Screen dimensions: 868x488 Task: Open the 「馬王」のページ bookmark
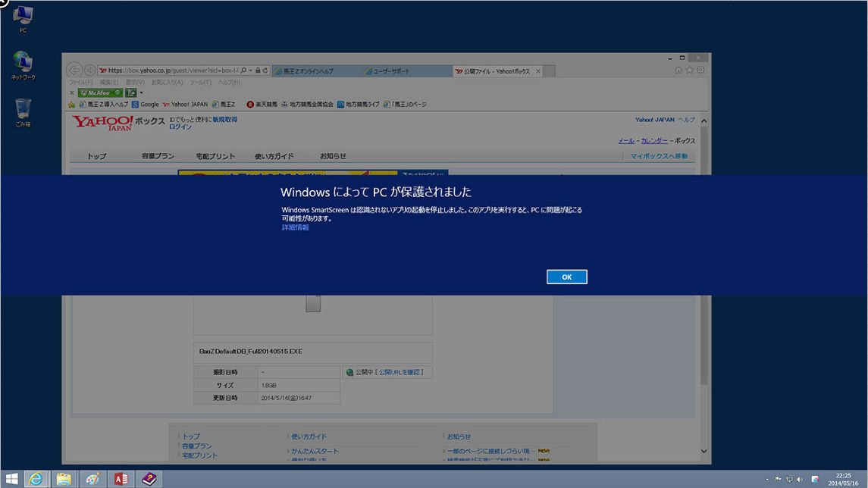click(406, 104)
